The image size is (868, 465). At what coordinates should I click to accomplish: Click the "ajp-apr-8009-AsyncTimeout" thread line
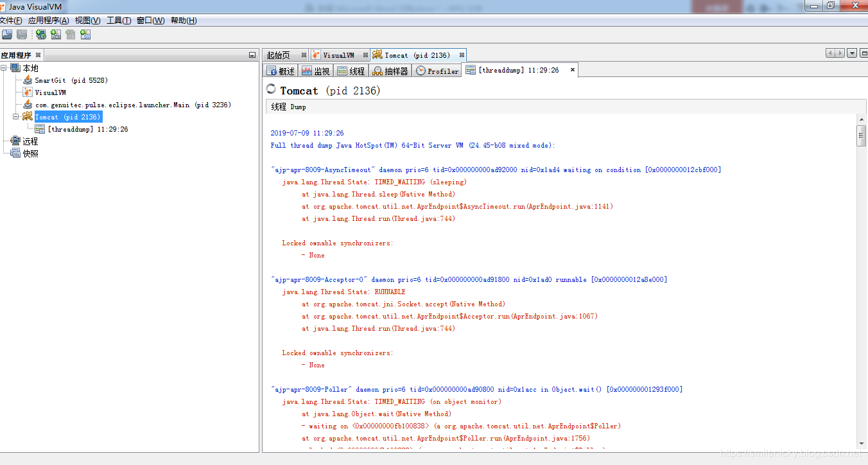coord(496,170)
